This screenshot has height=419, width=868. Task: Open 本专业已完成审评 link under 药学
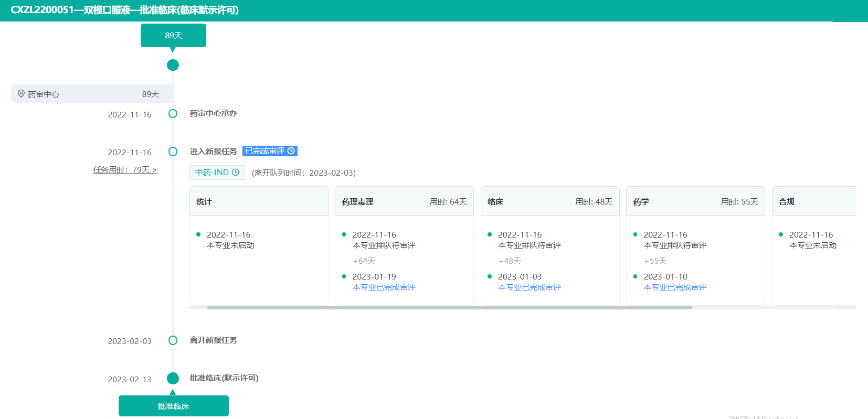[x=675, y=287]
